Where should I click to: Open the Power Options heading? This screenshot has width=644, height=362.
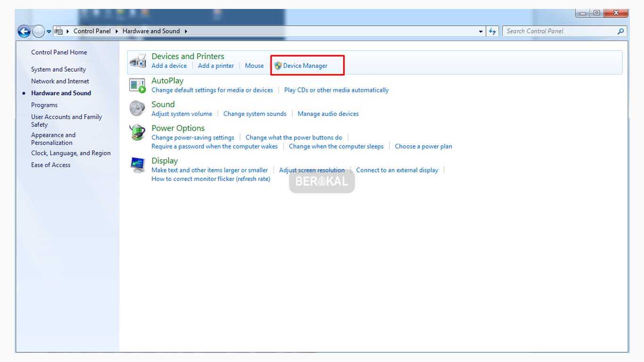(178, 128)
